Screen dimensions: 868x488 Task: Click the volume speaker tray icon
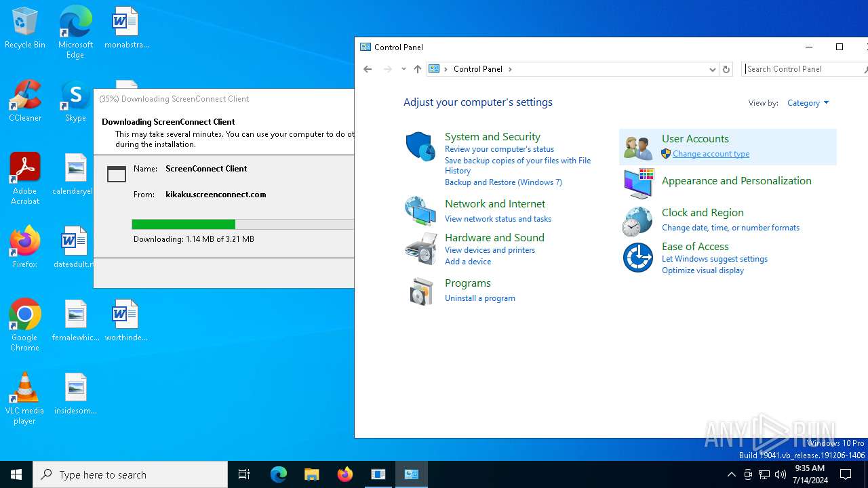[x=781, y=474]
